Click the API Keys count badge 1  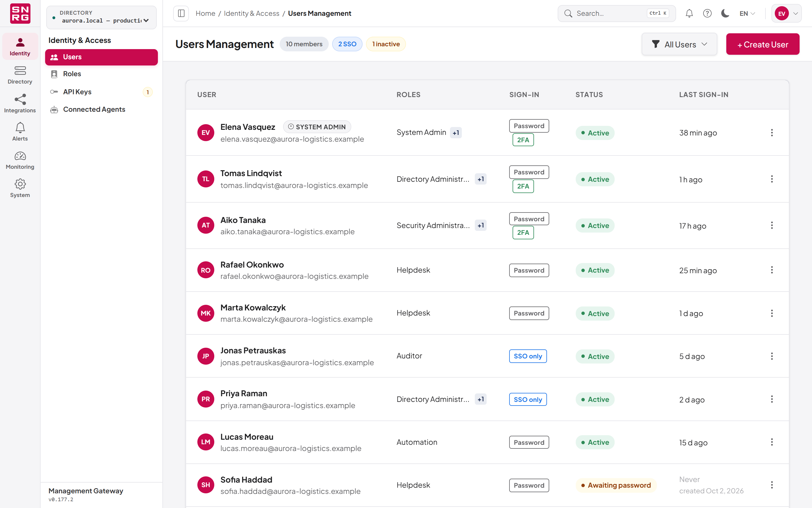148,92
